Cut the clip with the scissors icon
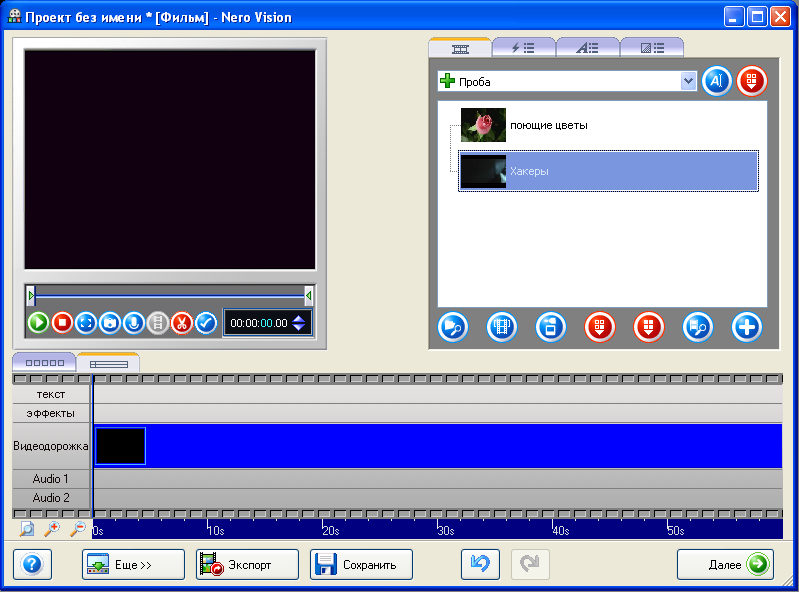The height and width of the screenshot is (592, 799). pos(182,323)
